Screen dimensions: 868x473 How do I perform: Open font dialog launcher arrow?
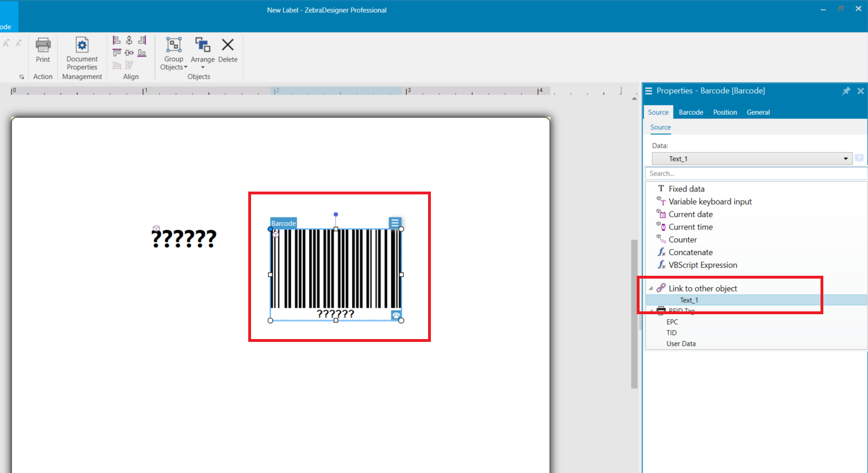tap(22, 77)
